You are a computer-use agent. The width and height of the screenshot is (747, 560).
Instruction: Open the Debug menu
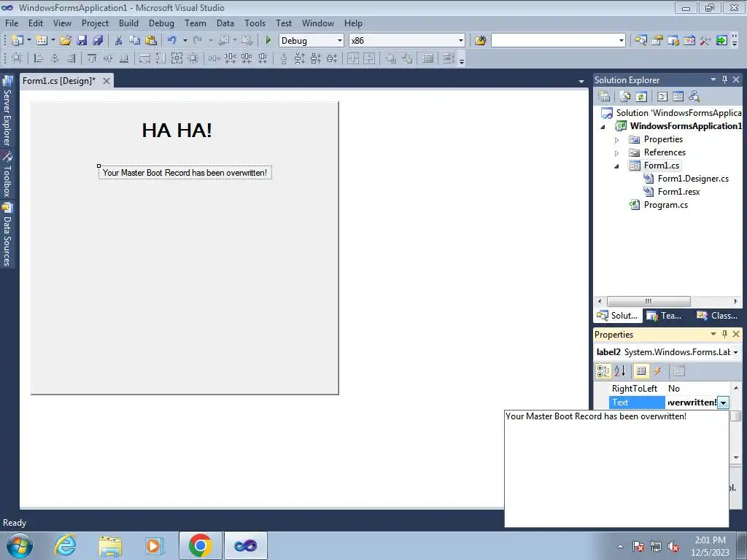(x=161, y=23)
